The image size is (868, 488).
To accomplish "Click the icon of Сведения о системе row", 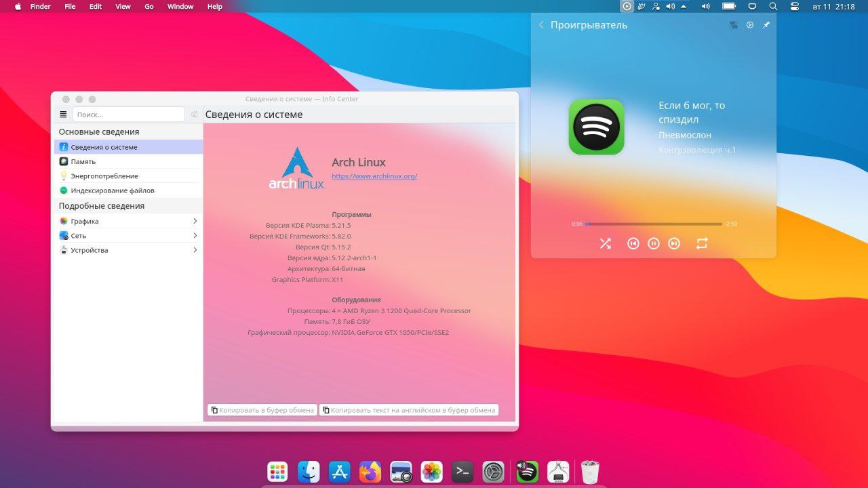I will point(64,147).
